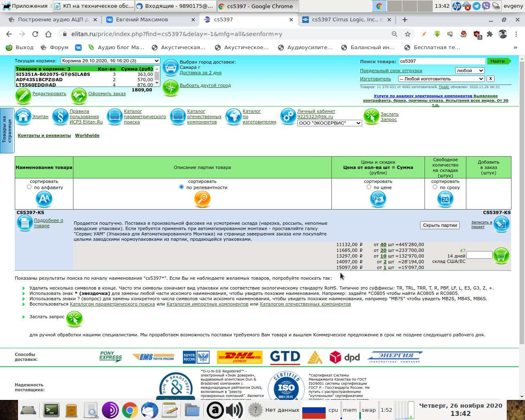Open the shipping deadline любой dropdown
The height and width of the screenshot is (420, 525).
470,71
